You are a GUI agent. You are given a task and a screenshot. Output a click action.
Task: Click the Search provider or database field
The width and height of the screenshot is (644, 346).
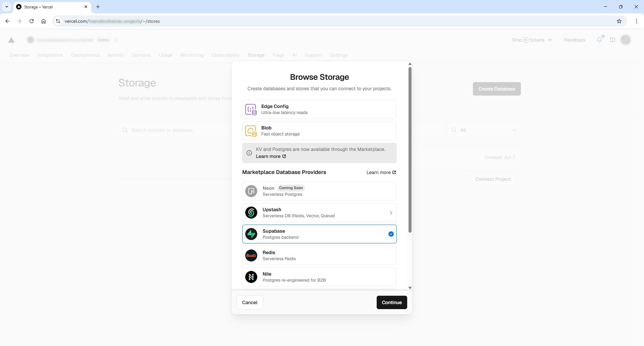coord(174,130)
